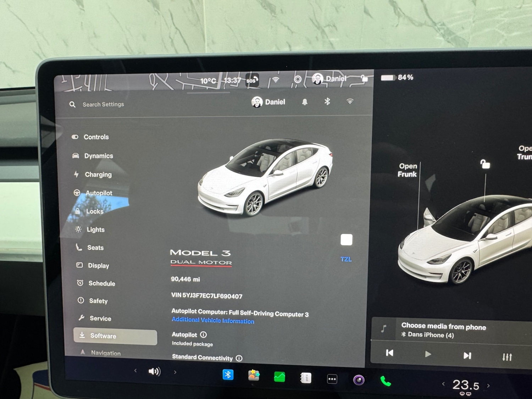The height and width of the screenshot is (399, 532).
Task: Open Bluetooth settings in the settings header
Action: (x=327, y=101)
